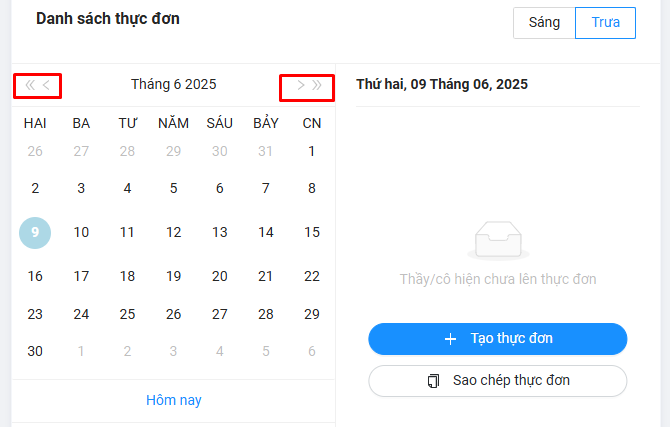This screenshot has height=427, width=670.
Task: Select the Sáng meal toggle
Action: [x=544, y=23]
